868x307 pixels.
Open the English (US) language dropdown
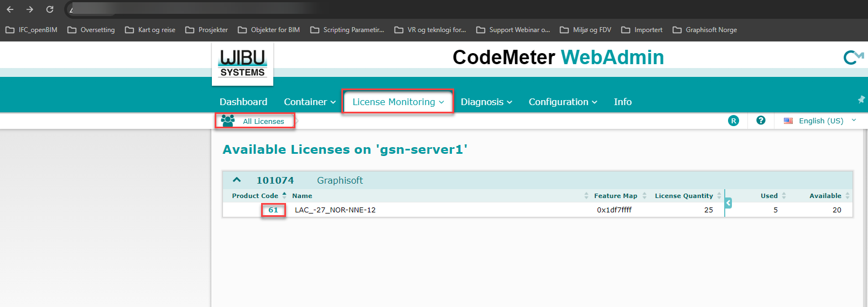click(x=820, y=121)
